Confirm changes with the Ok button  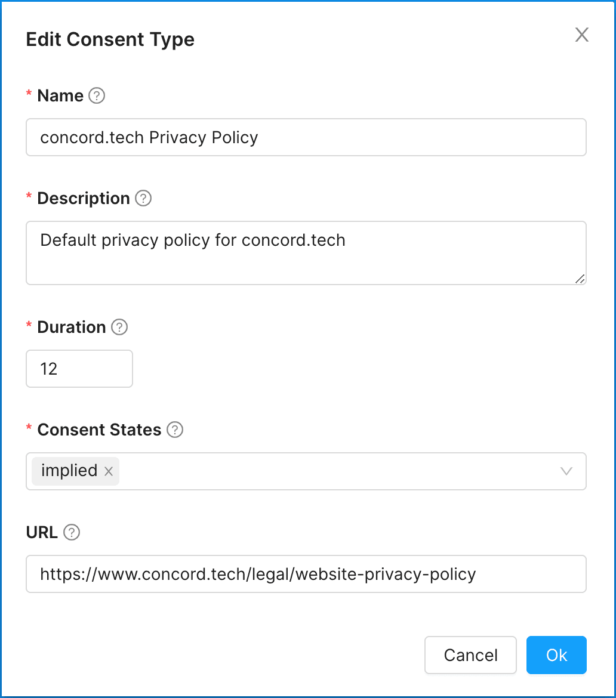point(556,655)
